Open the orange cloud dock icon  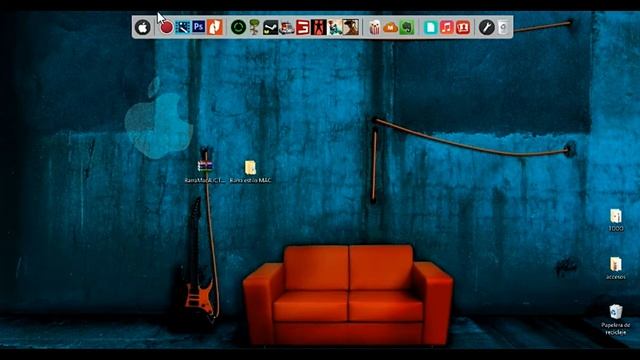(391, 27)
